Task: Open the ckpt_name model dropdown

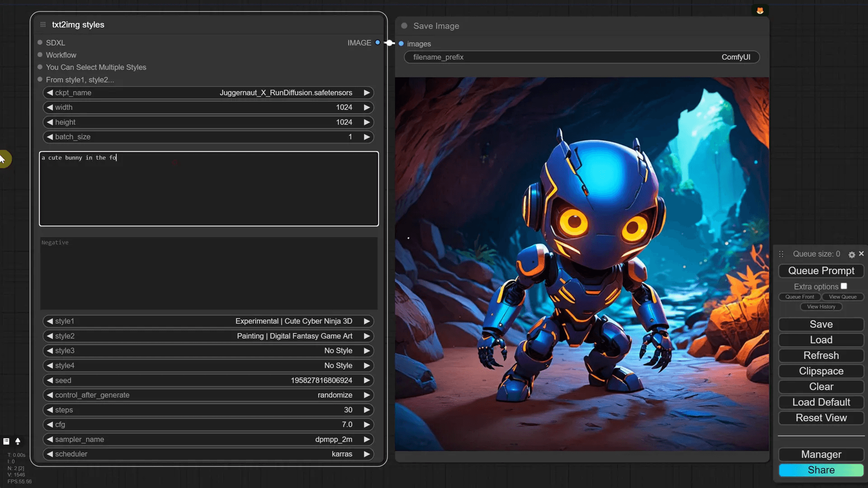Action: point(208,93)
